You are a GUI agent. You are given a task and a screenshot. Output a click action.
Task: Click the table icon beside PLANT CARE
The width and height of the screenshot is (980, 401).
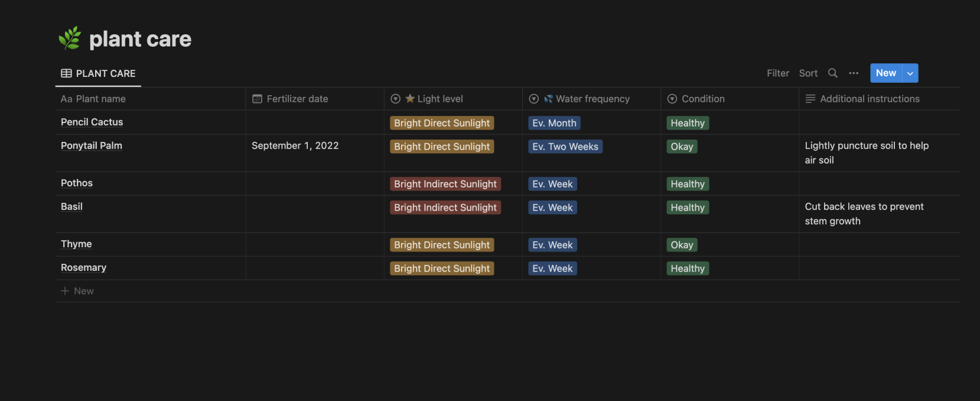[66, 73]
